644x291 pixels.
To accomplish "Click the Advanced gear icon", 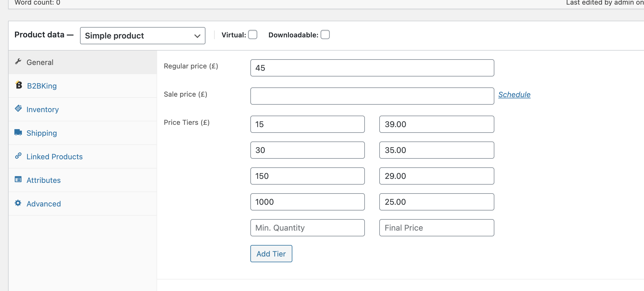I will (x=18, y=203).
